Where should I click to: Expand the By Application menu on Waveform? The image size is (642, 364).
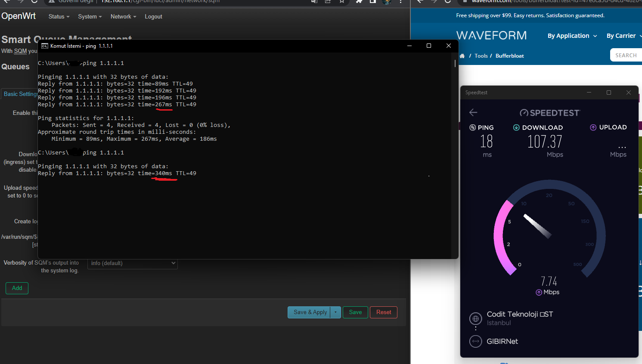[572, 36]
